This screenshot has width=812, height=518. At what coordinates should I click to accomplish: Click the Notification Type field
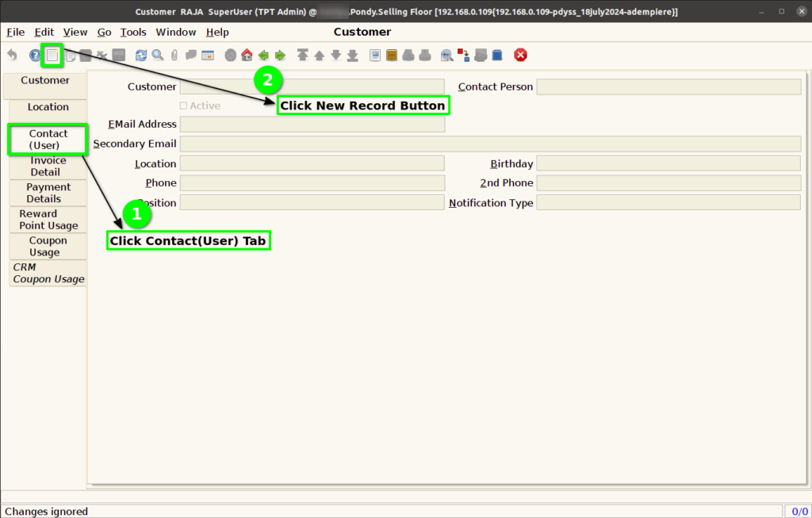(668, 202)
